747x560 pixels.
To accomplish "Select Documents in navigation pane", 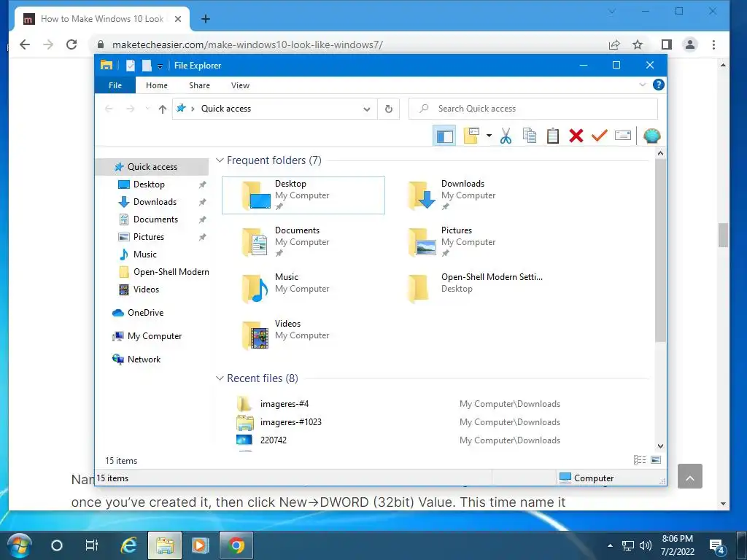I will coord(155,219).
